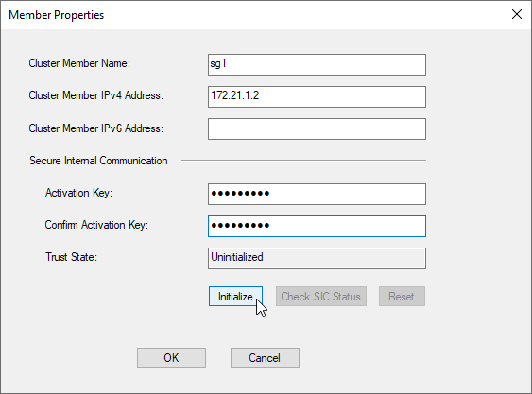Focus the Cluster Member Name field
532x394 pixels.
click(x=317, y=64)
